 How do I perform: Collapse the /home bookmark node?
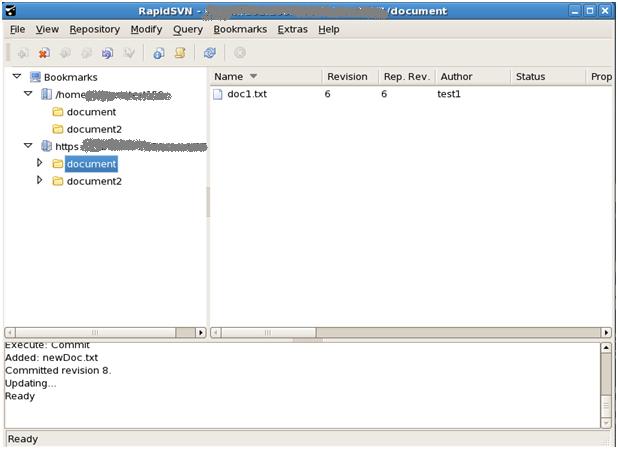click(28, 93)
